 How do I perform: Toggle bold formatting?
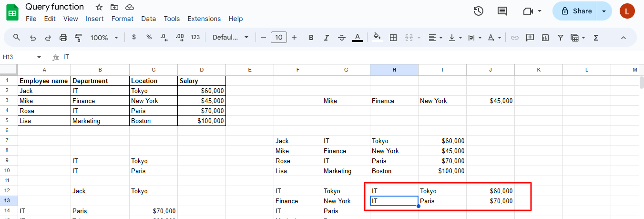coord(311,38)
